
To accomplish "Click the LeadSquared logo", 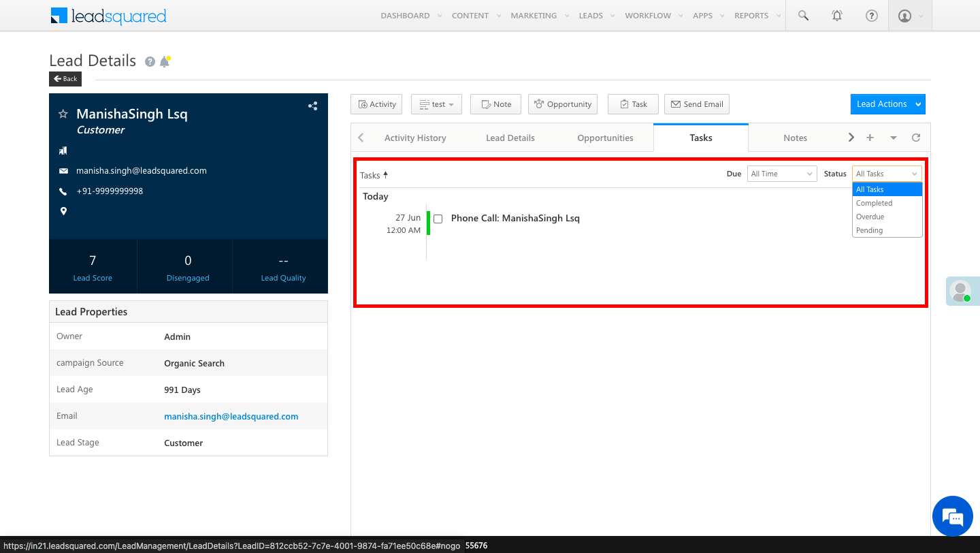I will click(108, 16).
